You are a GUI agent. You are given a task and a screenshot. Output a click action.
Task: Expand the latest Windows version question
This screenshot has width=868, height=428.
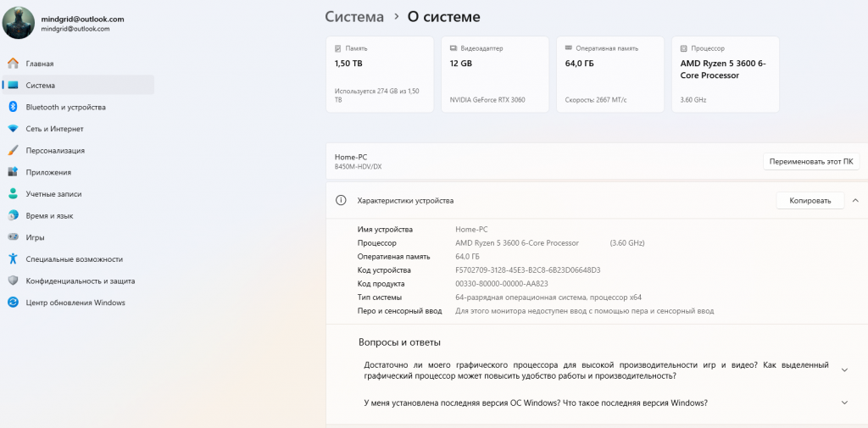click(x=844, y=403)
